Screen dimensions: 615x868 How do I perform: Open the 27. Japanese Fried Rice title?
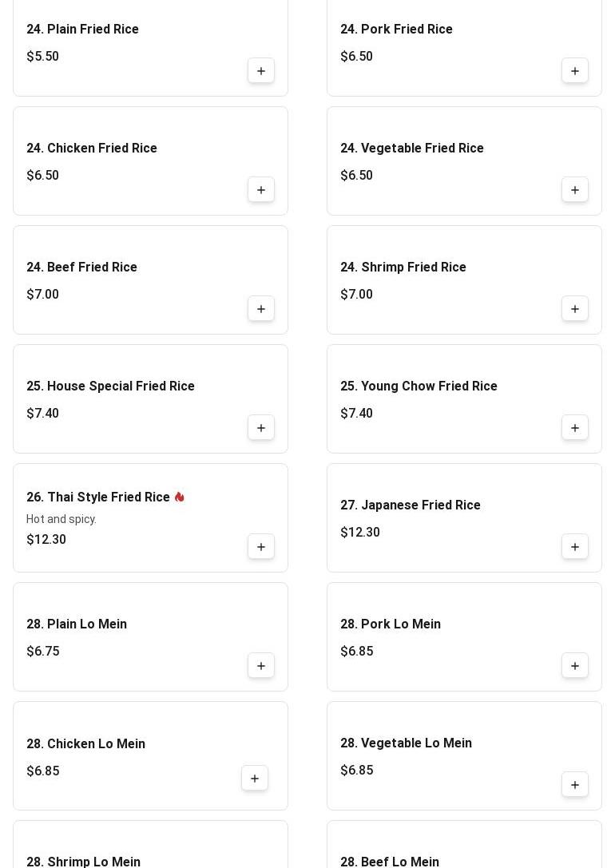(411, 505)
